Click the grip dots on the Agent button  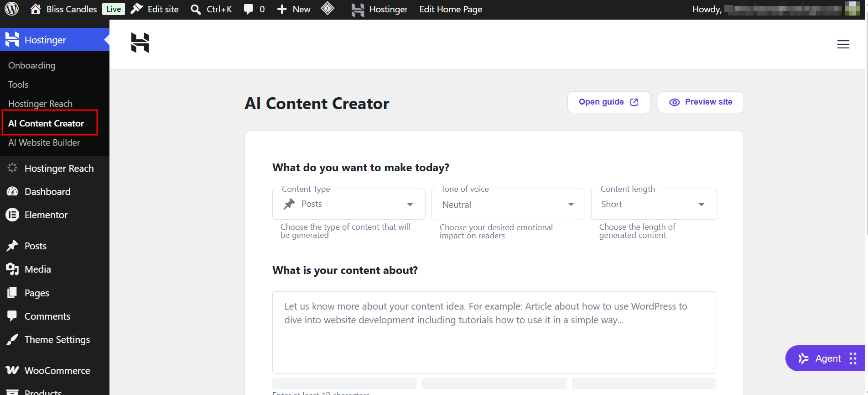[853, 358]
